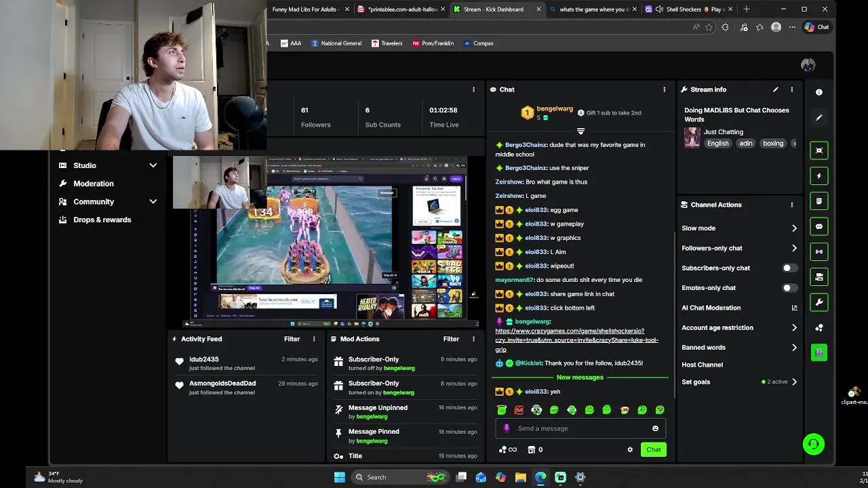
Task: Open Slow mode options
Action: pos(739,228)
